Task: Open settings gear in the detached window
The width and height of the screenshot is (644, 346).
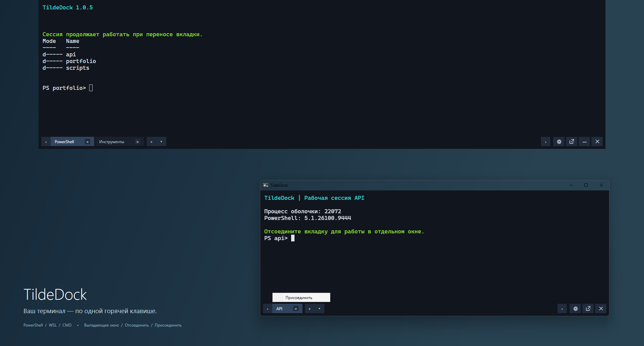Action: 575,308
